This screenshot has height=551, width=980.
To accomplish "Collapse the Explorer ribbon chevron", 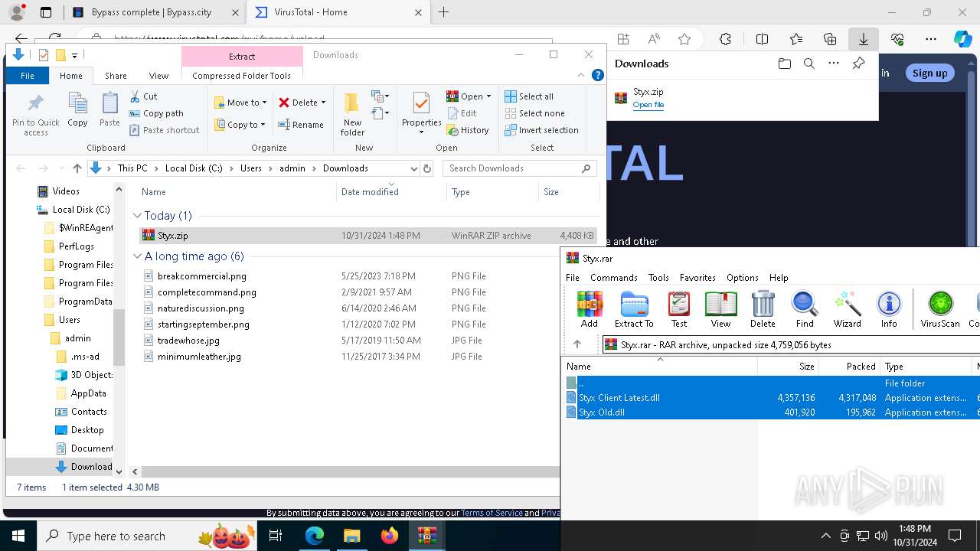I will 581,75.
